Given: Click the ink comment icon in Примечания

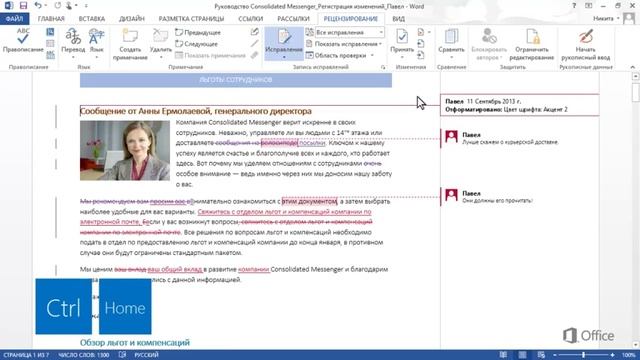Looking at the screenshot, I should (255, 32).
